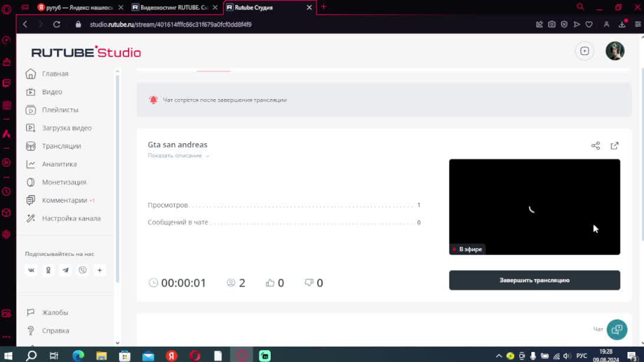The height and width of the screenshot is (362, 644).
Task: Close the Rutube Студия tab
Action: click(x=309, y=8)
